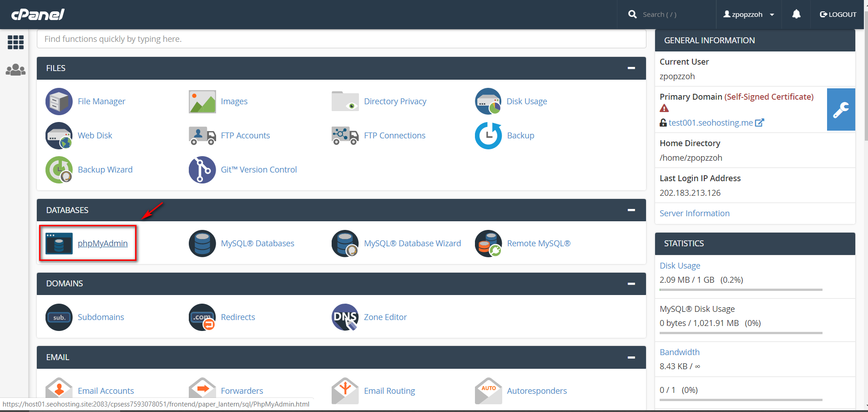Screen dimensions: 868x412
Task: Open the DNS Zone Editor icon
Action: click(345, 317)
